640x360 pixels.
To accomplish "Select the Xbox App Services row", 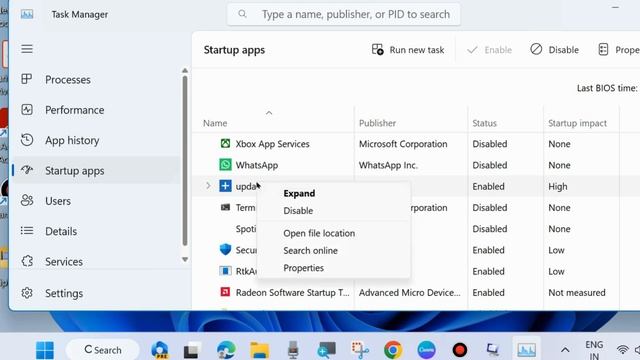I will point(416,144).
